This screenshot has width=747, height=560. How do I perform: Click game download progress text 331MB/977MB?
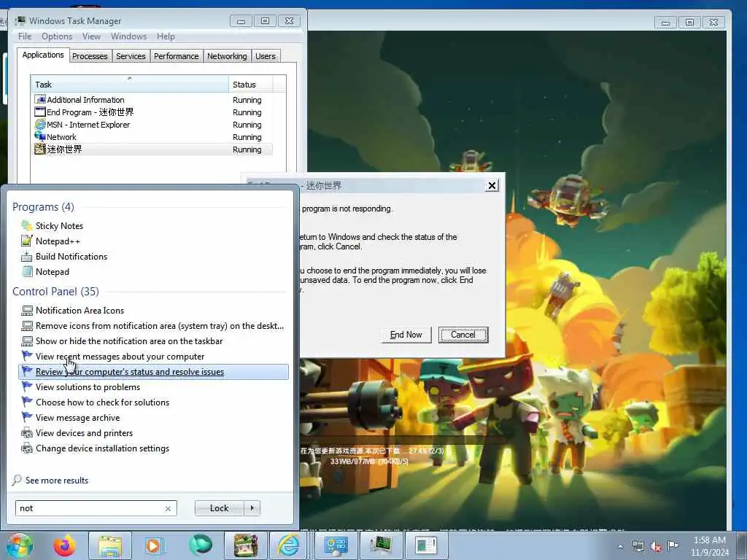click(369, 462)
